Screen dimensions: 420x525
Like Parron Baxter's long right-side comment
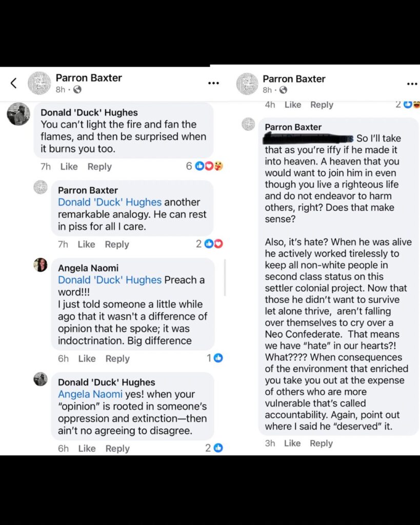tap(292, 443)
